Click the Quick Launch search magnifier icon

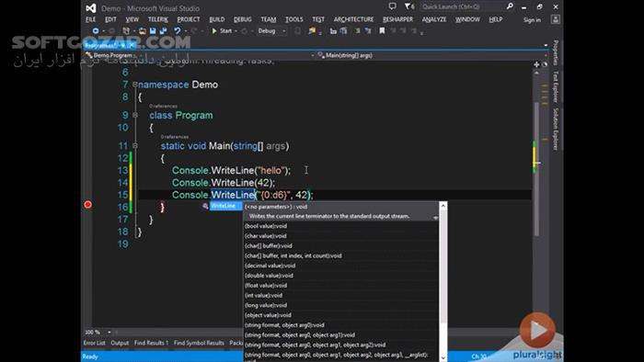[510, 6]
